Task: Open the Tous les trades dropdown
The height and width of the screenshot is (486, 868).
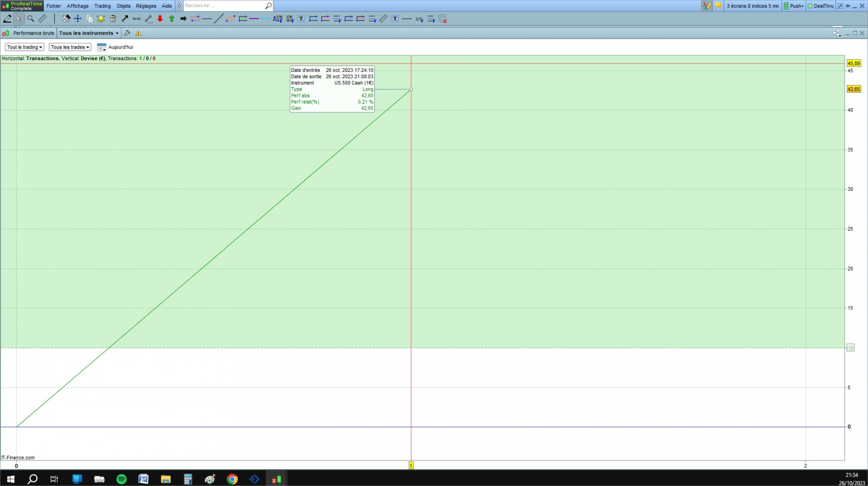Action: coord(70,47)
